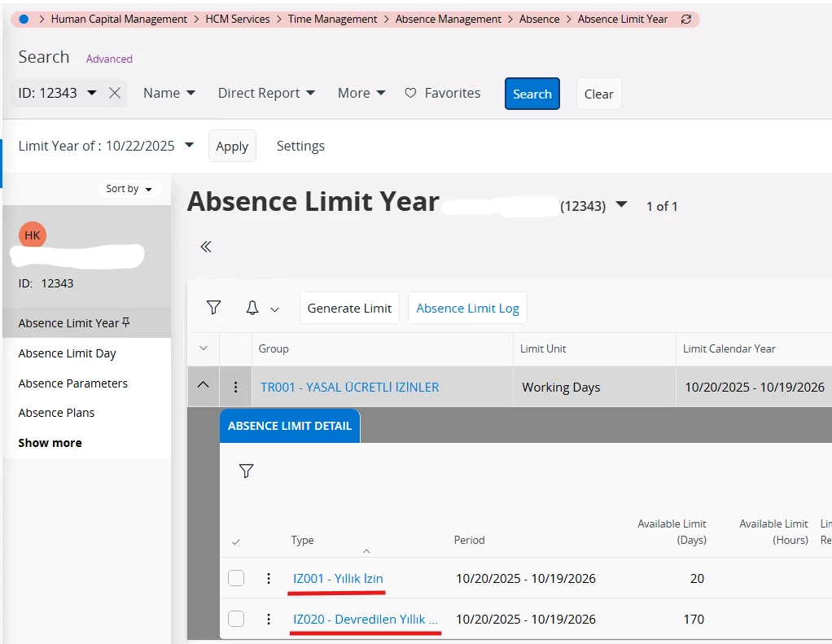
Task: Remove the ID: 12343 search filter
Action: [115, 94]
